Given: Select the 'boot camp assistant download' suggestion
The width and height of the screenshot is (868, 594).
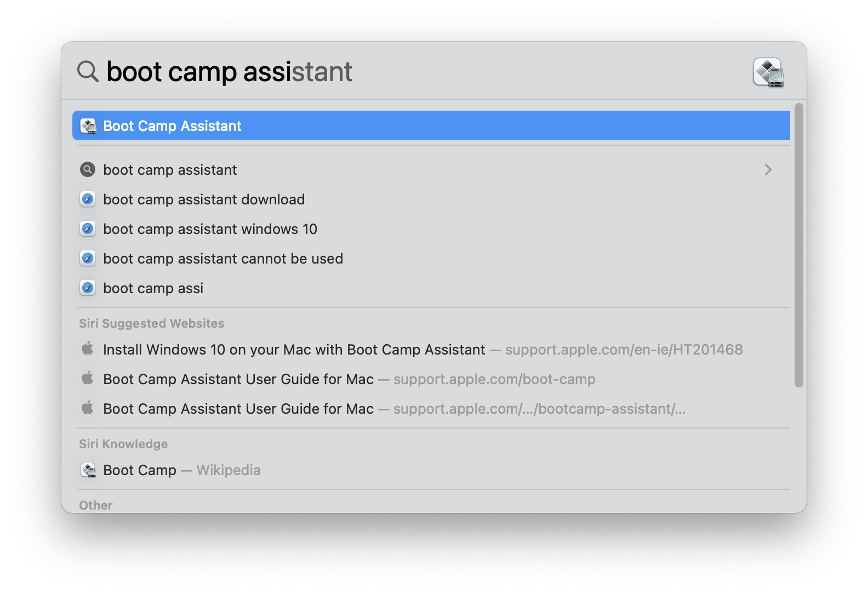Looking at the screenshot, I should 204,199.
